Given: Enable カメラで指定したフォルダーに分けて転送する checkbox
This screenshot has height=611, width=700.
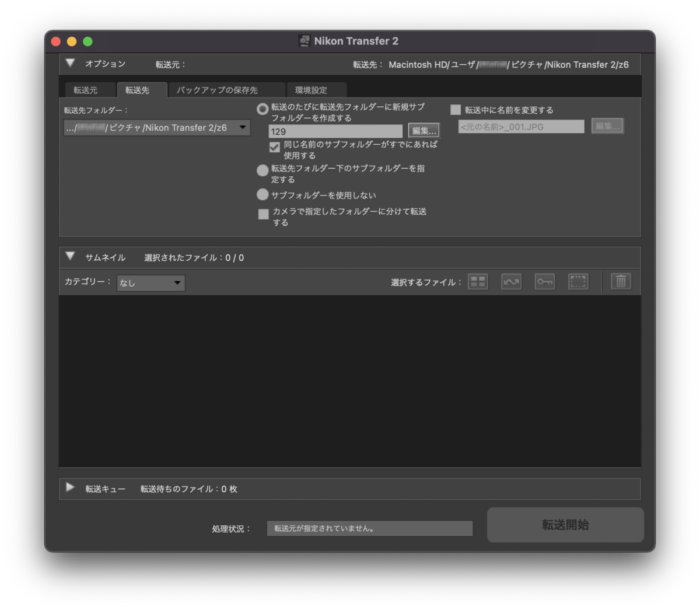Looking at the screenshot, I should click(264, 214).
